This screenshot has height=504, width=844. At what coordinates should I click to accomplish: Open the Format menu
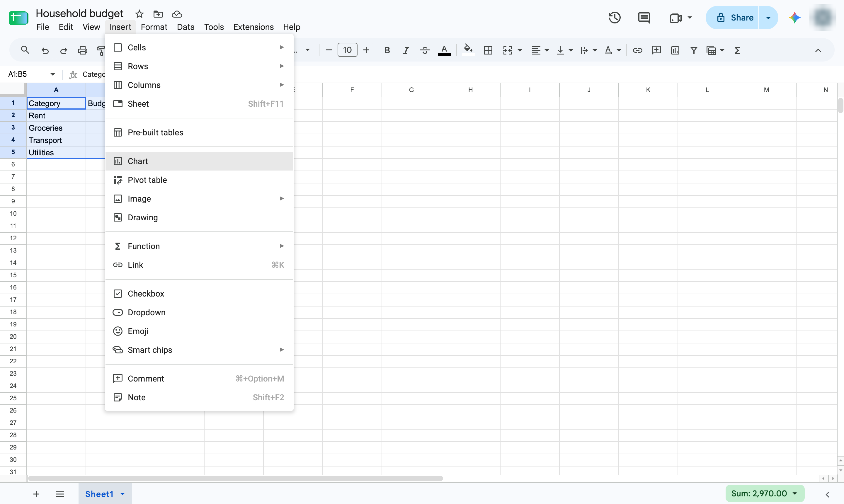coord(154,27)
